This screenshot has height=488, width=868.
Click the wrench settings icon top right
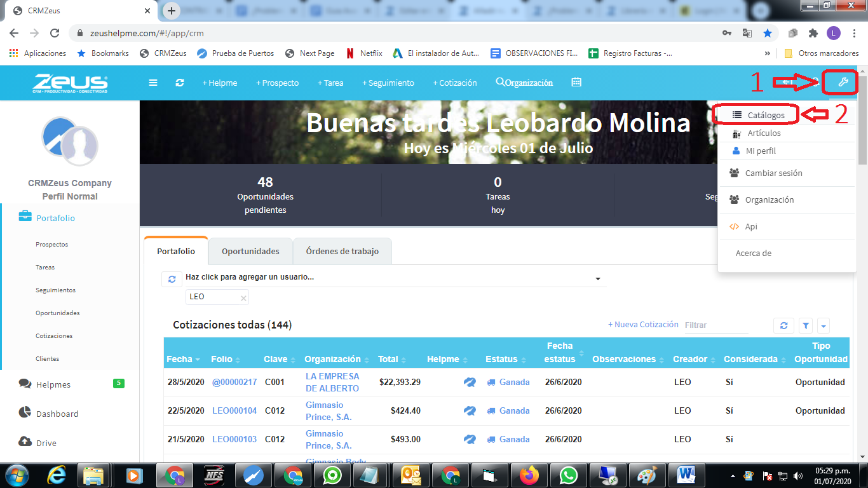coord(840,82)
